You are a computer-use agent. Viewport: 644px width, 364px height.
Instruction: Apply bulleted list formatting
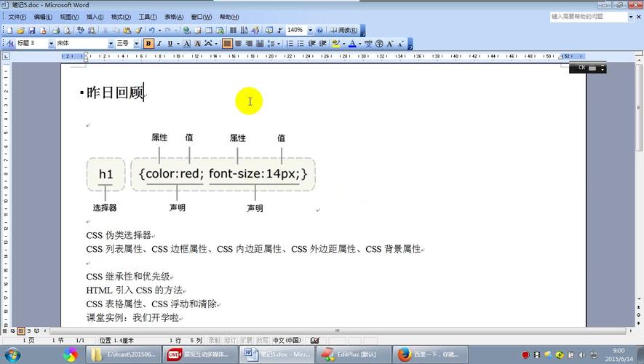click(x=301, y=43)
